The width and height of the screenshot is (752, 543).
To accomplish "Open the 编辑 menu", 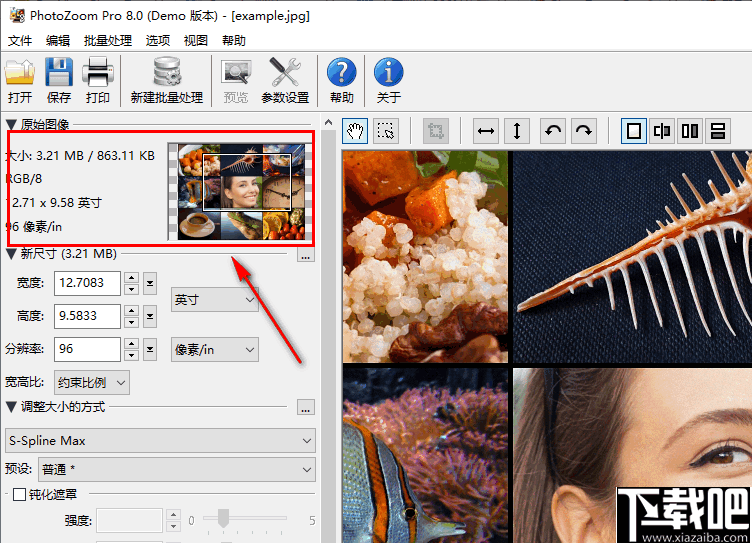I will pyautogui.click(x=58, y=40).
